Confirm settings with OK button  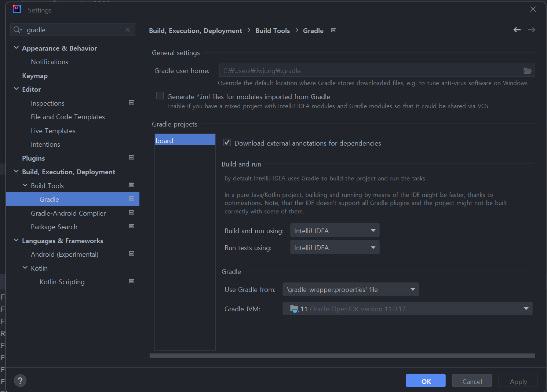426,381
